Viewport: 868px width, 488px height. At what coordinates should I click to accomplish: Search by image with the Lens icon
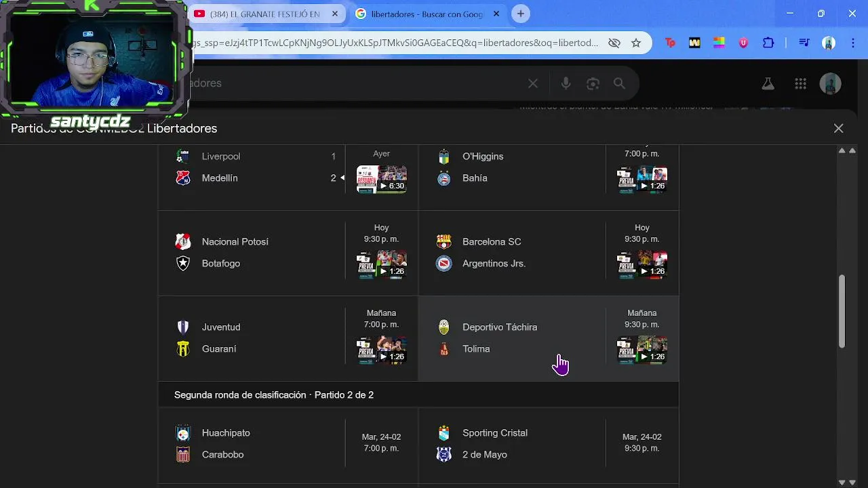pyautogui.click(x=593, y=83)
